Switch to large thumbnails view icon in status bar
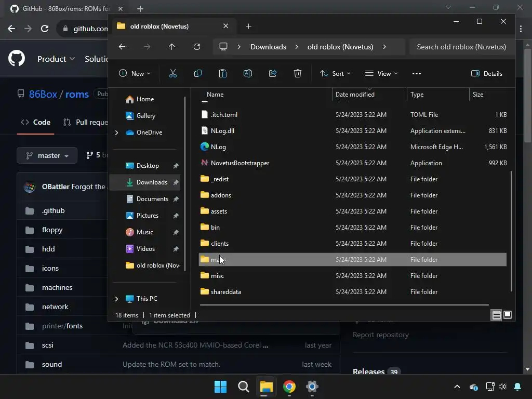The image size is (532, 399). pos(508,315)
